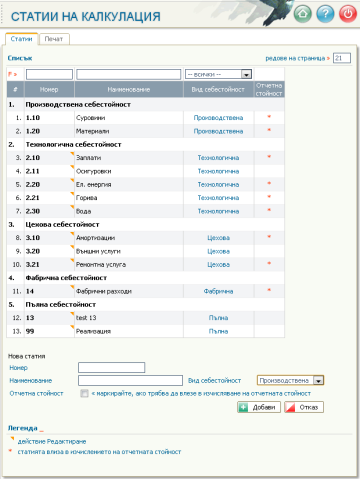Click the Отказ button
The image size is (360, 479).
(x=304, y=407)
